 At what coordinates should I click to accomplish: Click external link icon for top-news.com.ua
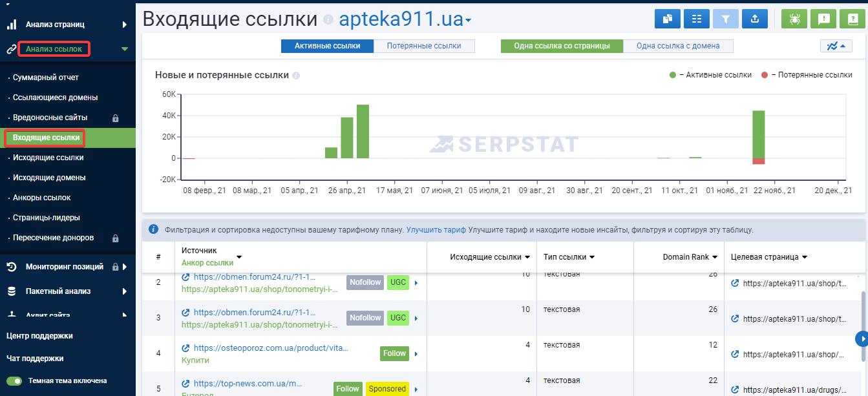click(186, 384)
